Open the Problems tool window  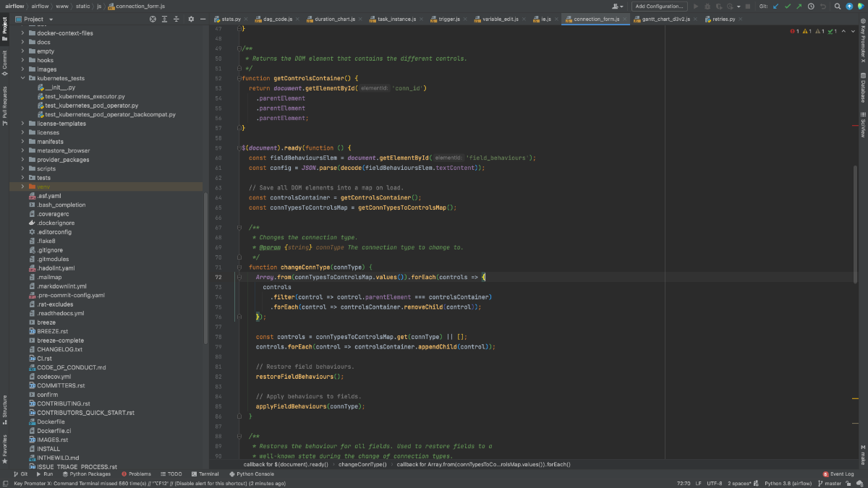pyautogui.click(x=136, y=474)
